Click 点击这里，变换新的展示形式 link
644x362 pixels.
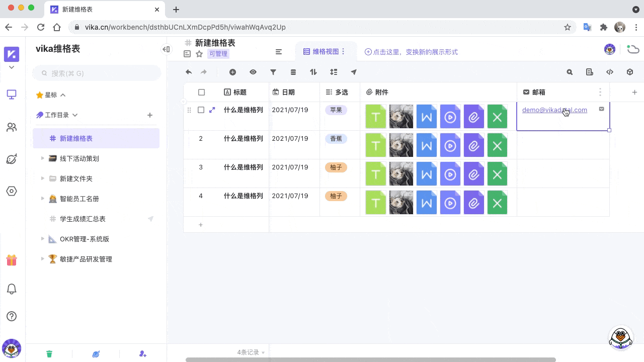tap(410, 52)
